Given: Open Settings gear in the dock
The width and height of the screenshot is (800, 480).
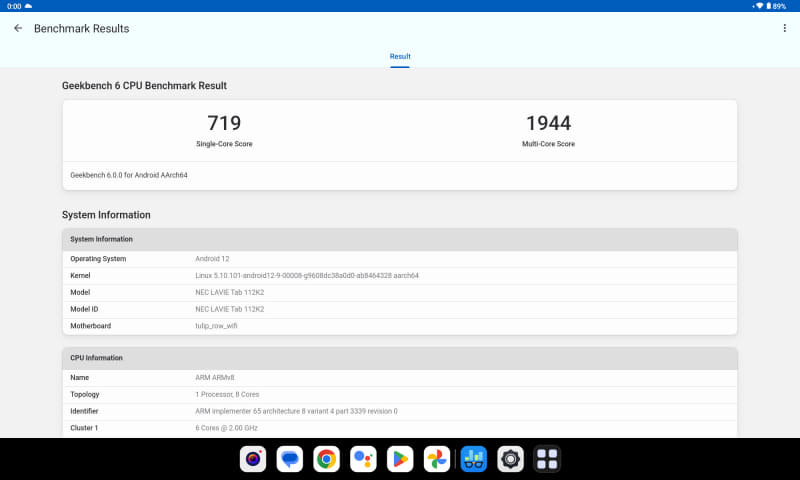Looking at the screenshot, I should 511,459.
